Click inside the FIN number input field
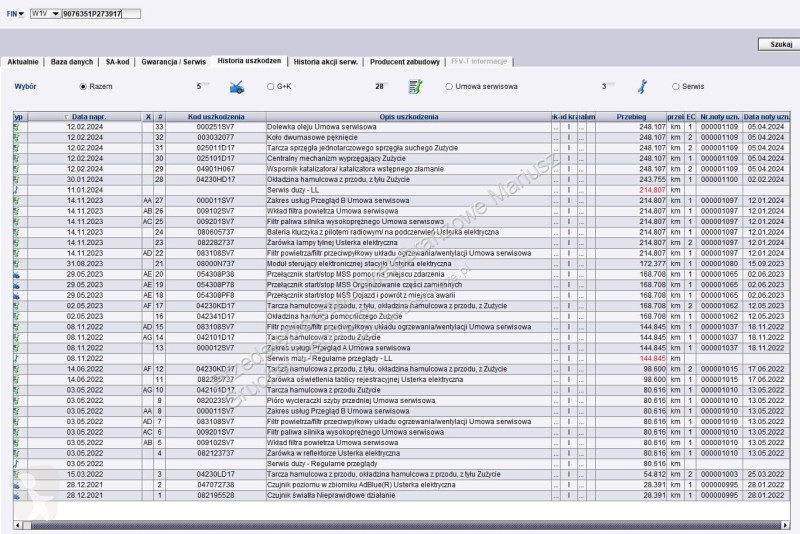The width and height of the screenshot is (800, 534). (101, 14)
